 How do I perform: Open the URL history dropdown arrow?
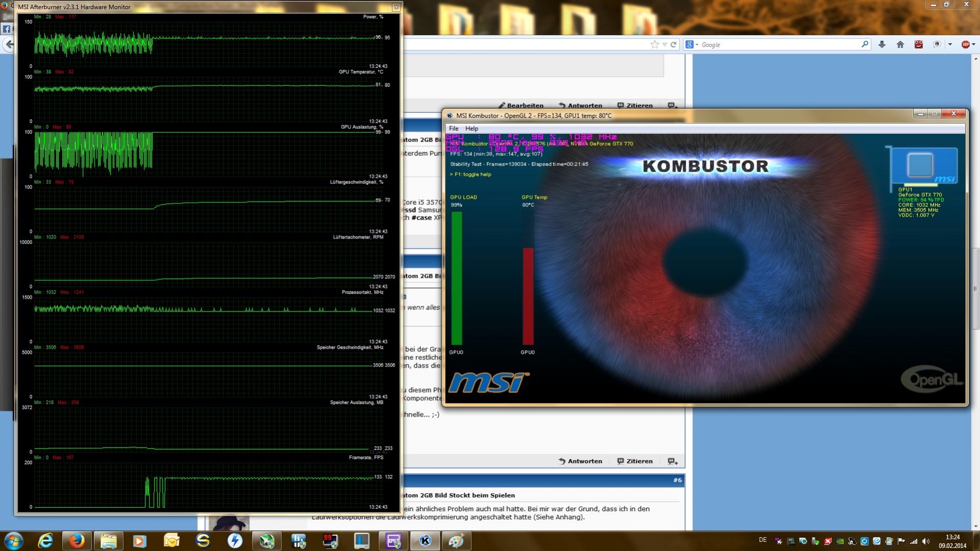point(664,44)
